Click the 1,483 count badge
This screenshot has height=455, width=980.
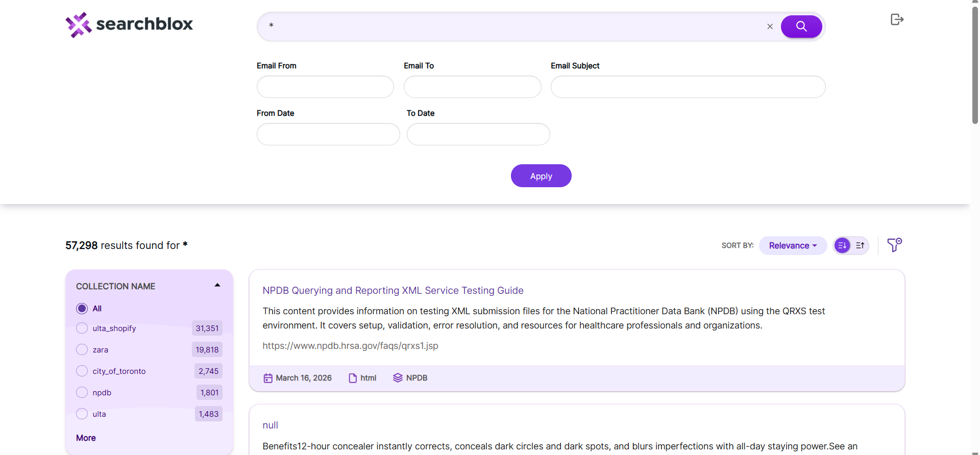(x=209, y=414)
